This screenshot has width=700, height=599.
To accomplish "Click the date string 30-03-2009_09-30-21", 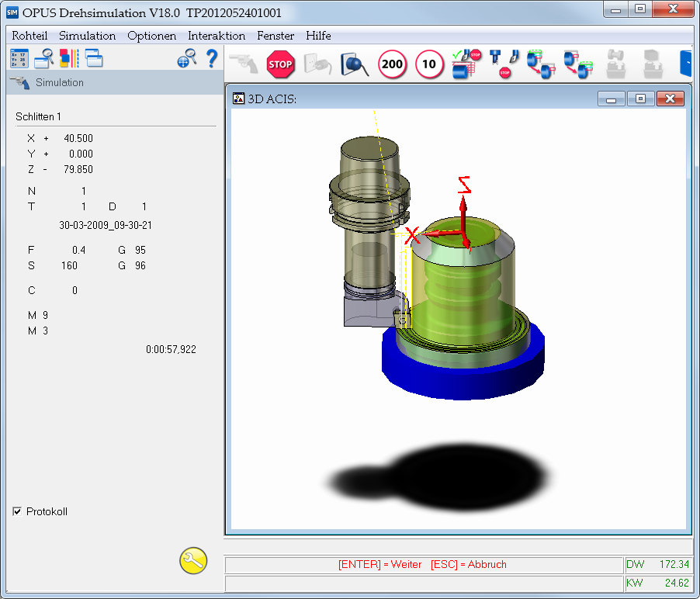I will pyautogui.click(x=106, y=226).
